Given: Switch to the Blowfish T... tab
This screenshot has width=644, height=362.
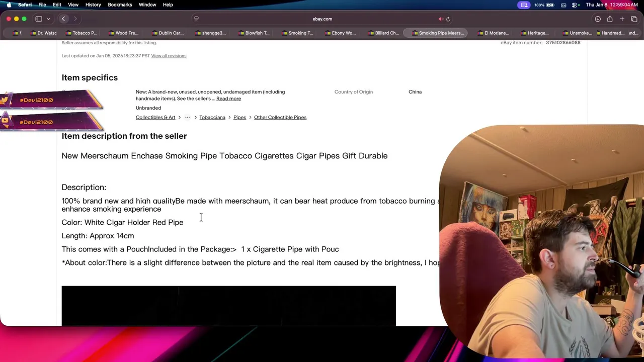Looking at the screenshot, I should click(253, 33).
